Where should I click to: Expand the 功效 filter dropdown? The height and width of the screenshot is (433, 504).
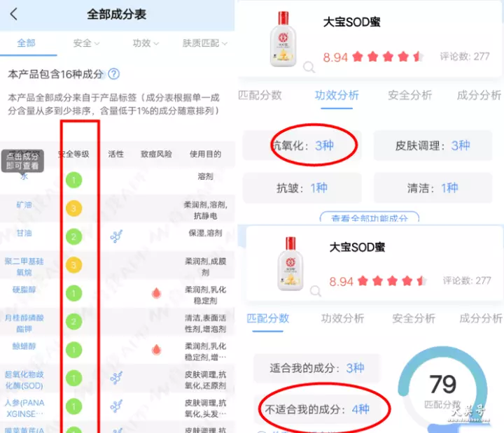coord(146,43)
